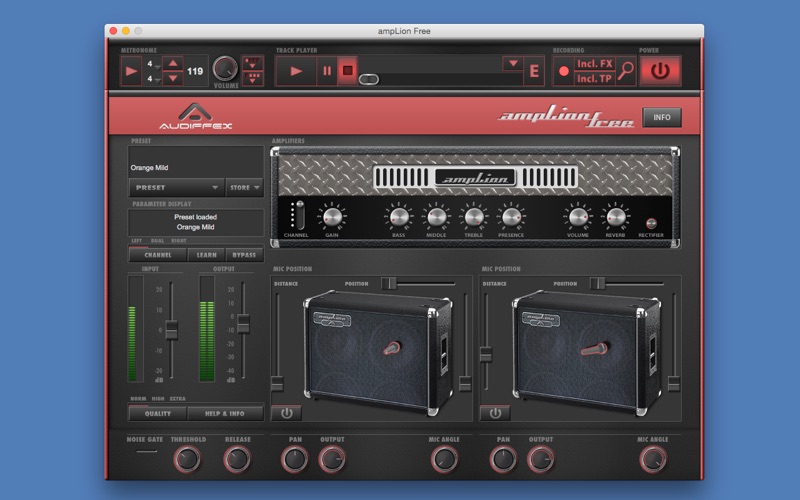Click right cabinet PAN knob

[x=503, y=459]
